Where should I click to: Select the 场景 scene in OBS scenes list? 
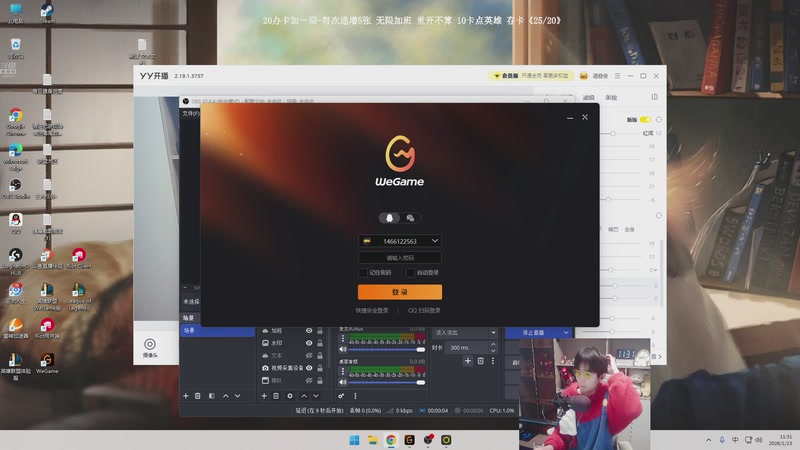click(x=218, y=331)
